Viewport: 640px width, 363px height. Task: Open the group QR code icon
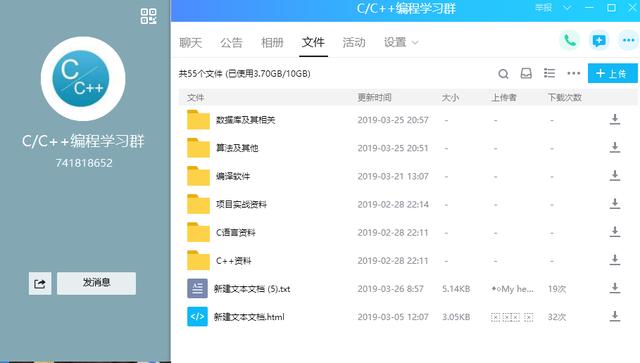tap(149, 16)
